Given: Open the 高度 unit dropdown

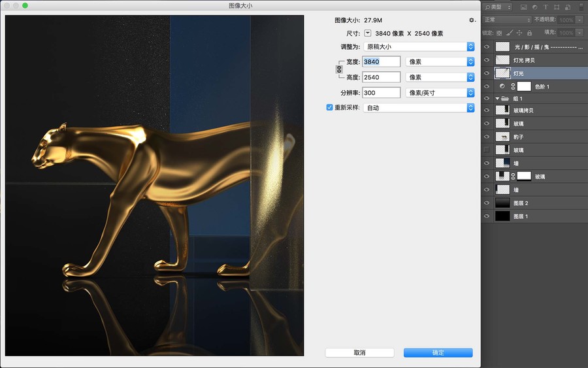Looking at the screenshot, I should pyautogui.click(x=440, y=77).
